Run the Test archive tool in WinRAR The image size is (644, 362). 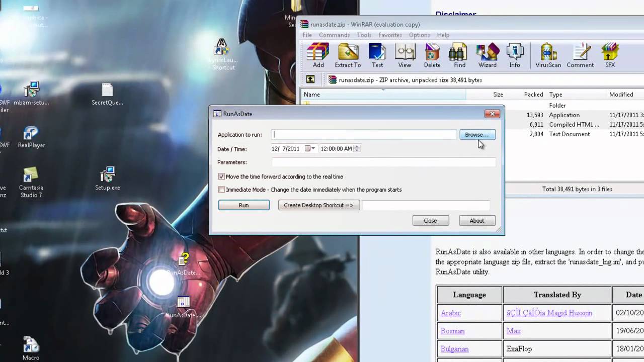[x=377, y=55]
